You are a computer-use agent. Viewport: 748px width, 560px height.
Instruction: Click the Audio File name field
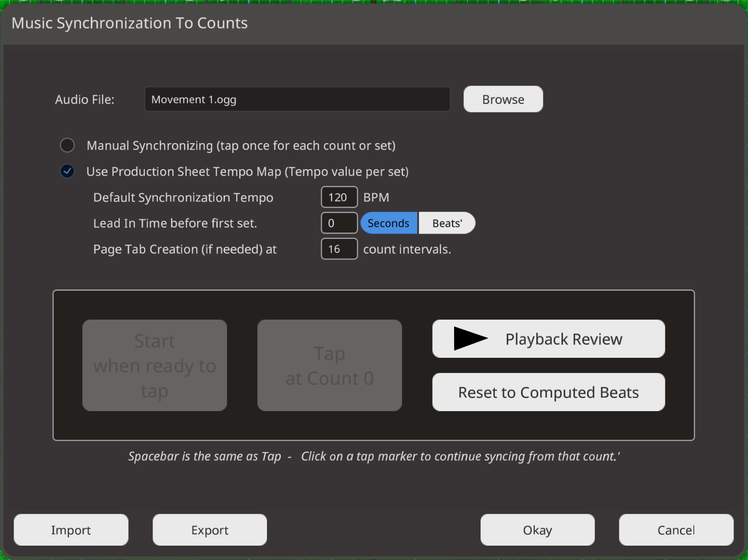[297, 100]
